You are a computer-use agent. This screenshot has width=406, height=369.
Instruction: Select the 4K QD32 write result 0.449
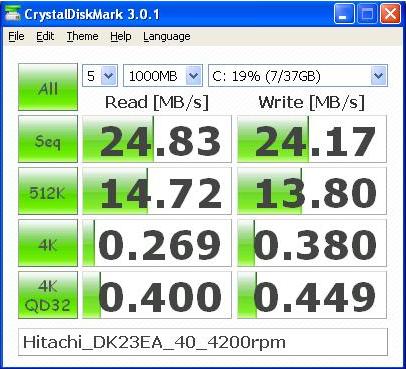click(x=312, y=295)
